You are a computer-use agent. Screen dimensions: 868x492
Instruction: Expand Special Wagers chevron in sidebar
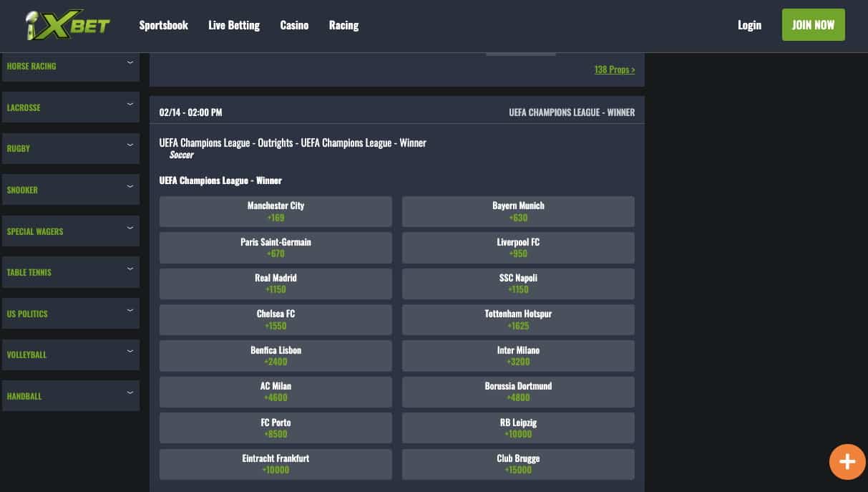click(130, 228)
